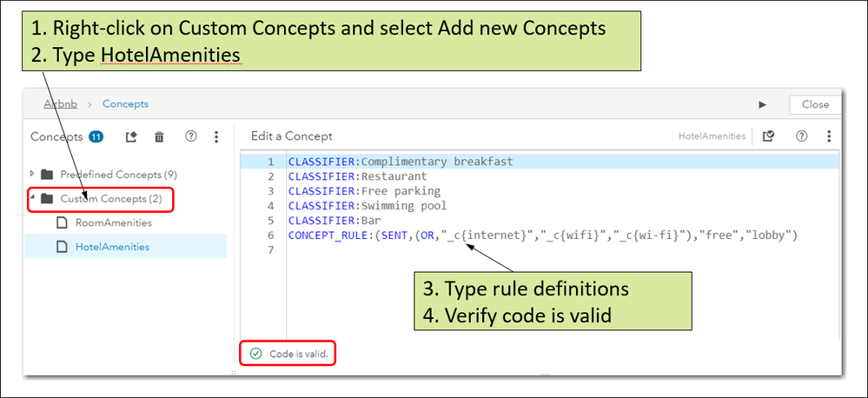The width and height of the screenshot is (868, 398).
Task: Click the Airbnb breadcrumb link
Action: tap(61, 104)
